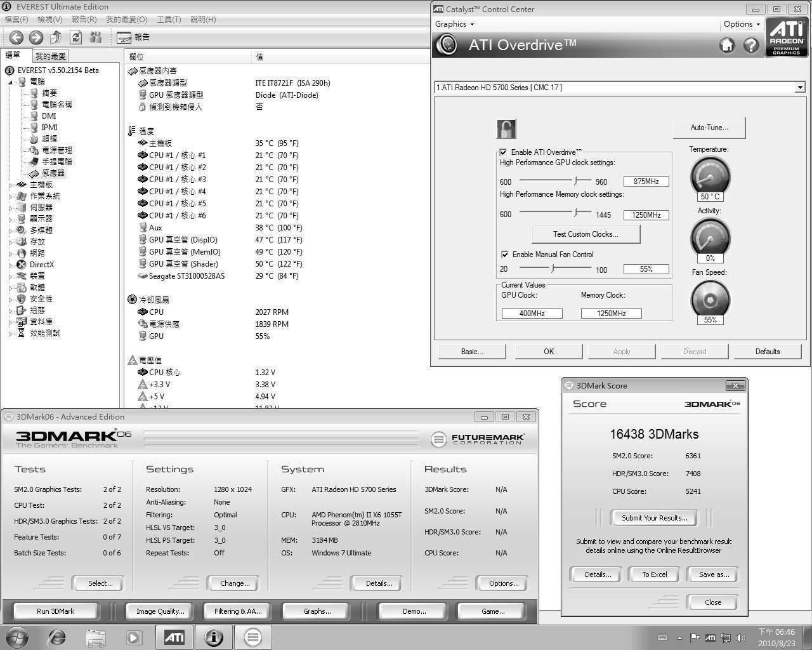Click the taskbar clock showing 06:46
This screenshot has width=812, height=650.
pos(776,632)
